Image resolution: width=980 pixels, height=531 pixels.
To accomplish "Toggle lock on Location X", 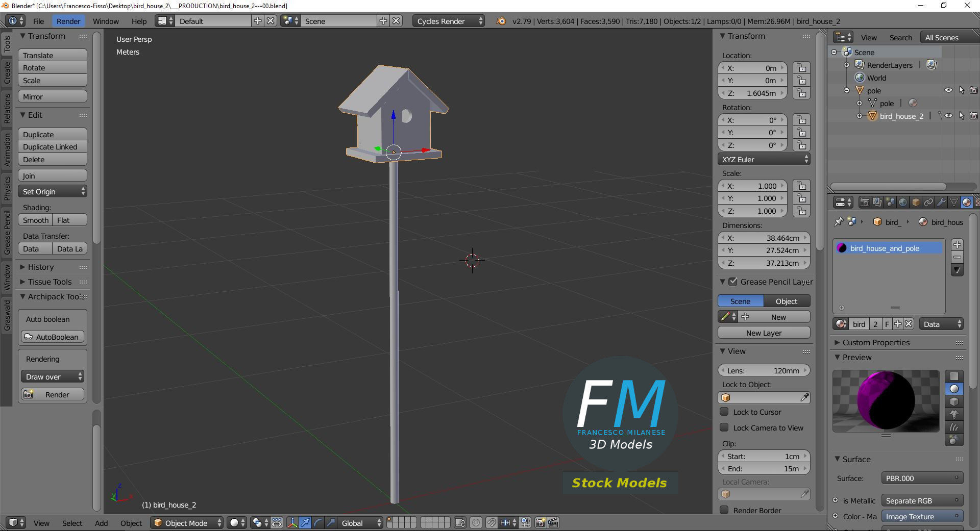I will [802, 68].
